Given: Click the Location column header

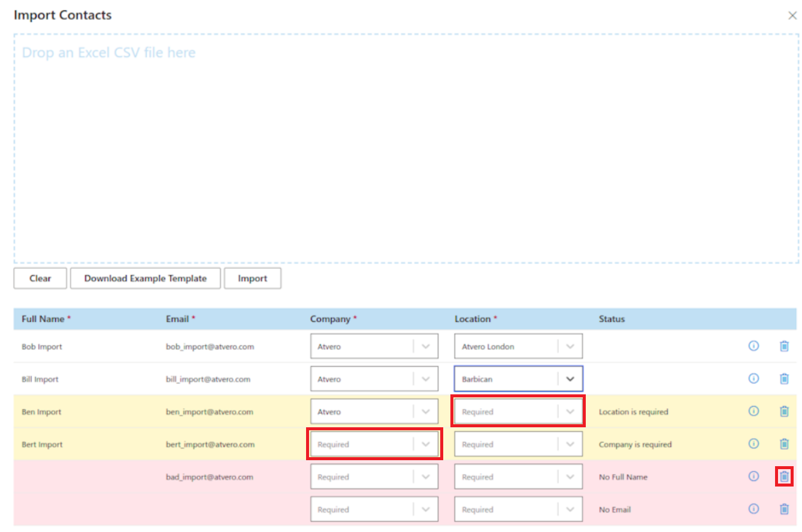Looking at the screenshot, I should [476, 319].
